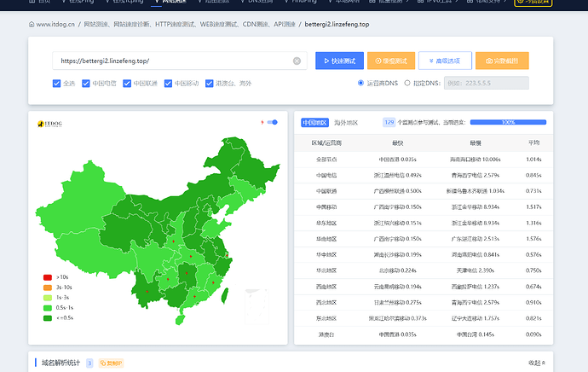Toggle the 港澳台、海外 checkbox

click(210, 84)
